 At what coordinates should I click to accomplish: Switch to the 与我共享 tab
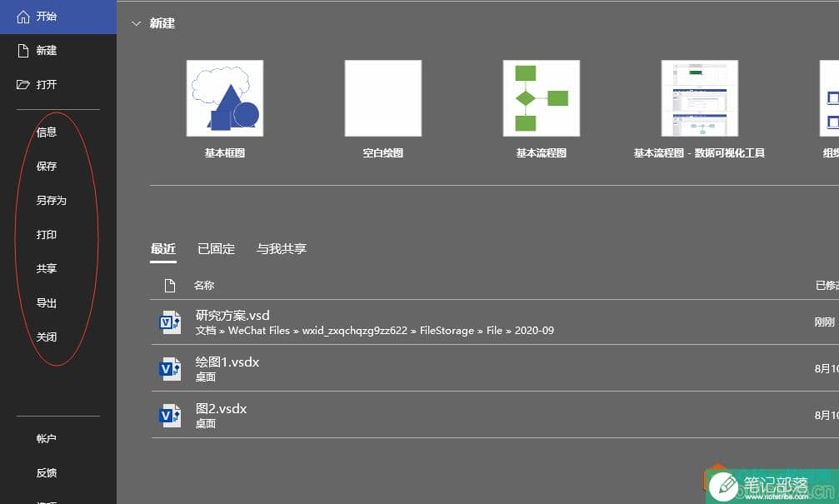[282, 249]
